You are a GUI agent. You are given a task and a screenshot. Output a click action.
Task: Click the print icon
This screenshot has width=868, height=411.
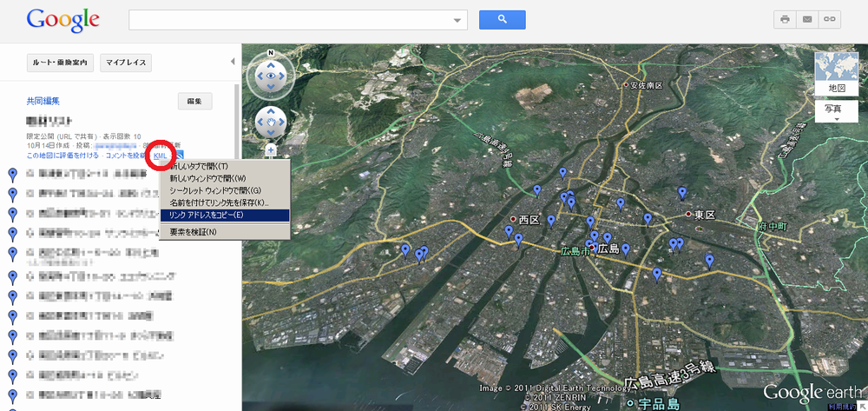(785, 19)
